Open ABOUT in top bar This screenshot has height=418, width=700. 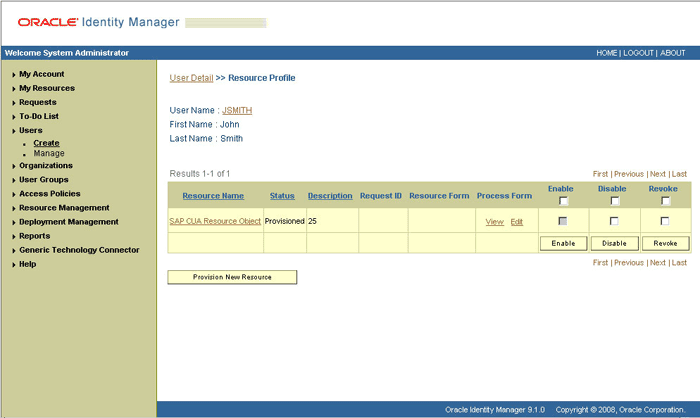point(672,53)
